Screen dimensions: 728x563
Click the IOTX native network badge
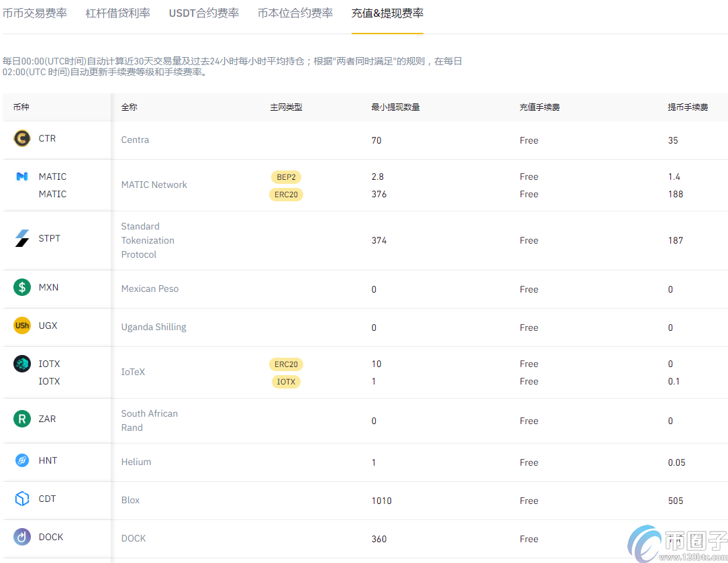[286, 381]
